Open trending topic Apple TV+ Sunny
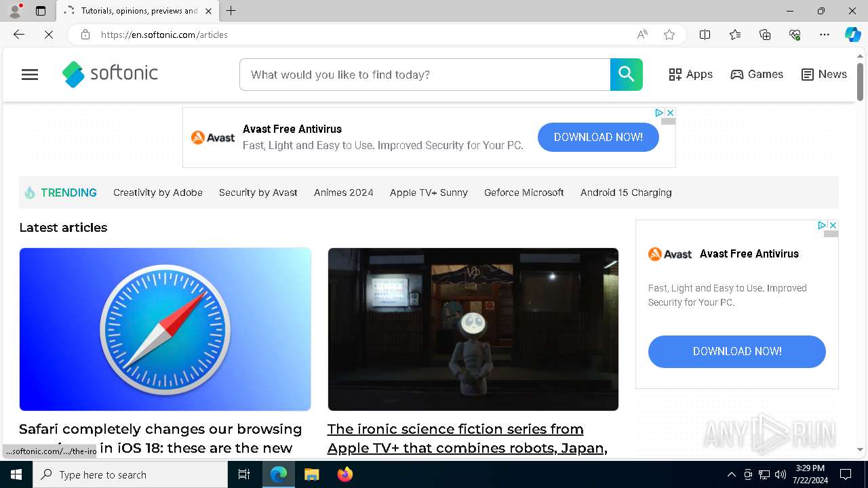 point(429,192)
